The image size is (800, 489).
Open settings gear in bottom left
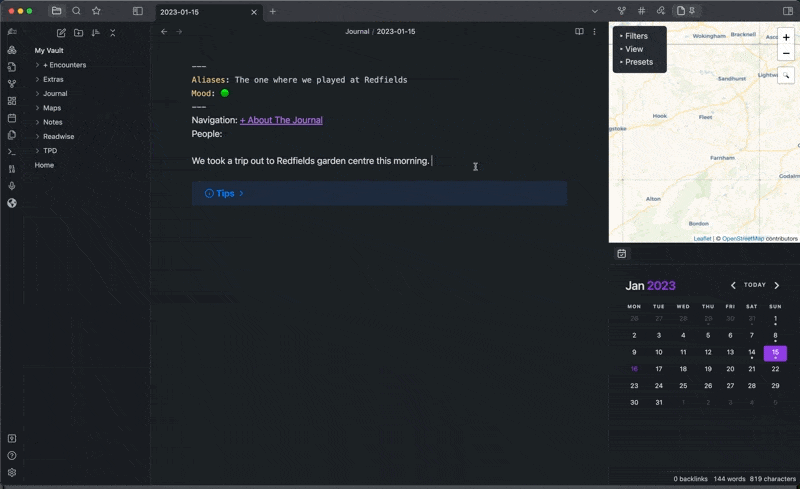tap(12, 472)
